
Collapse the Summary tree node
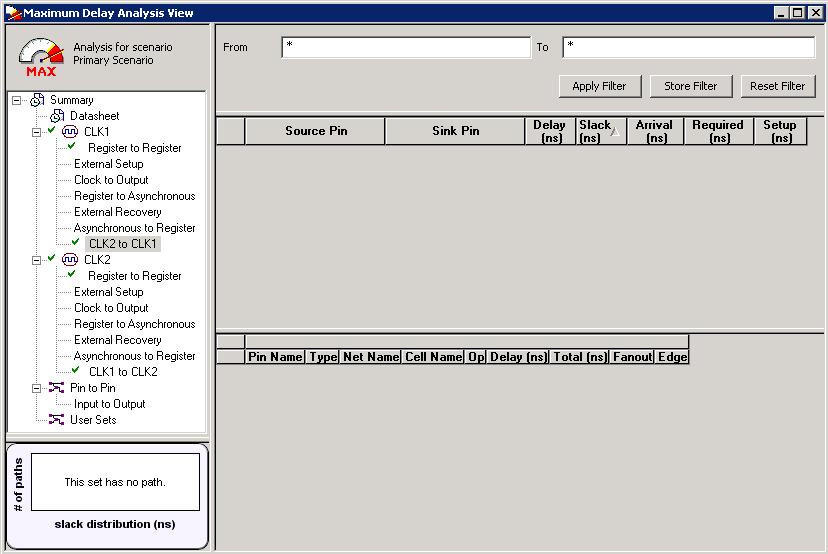pos(16,100)
